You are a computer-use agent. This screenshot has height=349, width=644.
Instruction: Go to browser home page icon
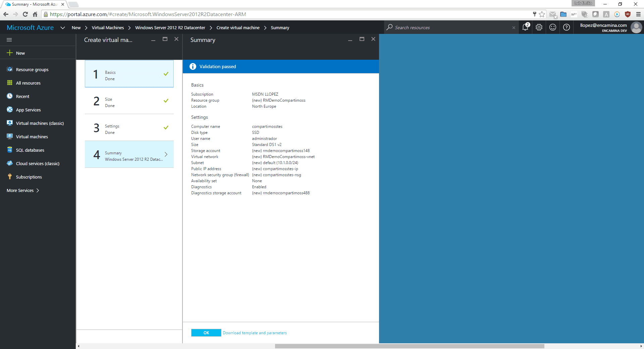35,14
